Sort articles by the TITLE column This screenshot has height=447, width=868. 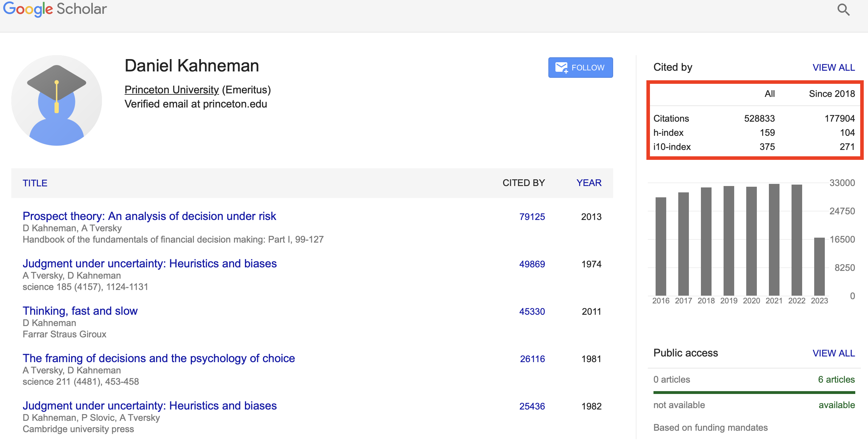pos(35,183)
